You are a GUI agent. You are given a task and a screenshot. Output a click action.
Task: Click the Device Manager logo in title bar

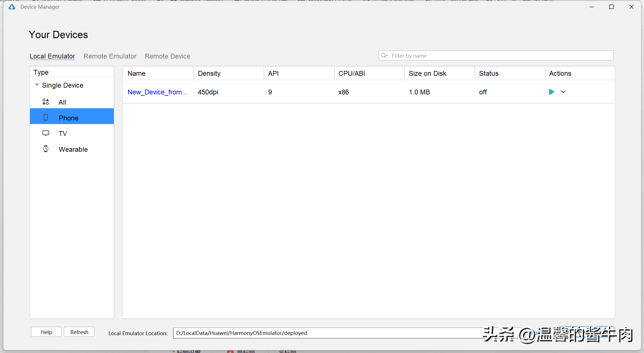tap(12, 7)
